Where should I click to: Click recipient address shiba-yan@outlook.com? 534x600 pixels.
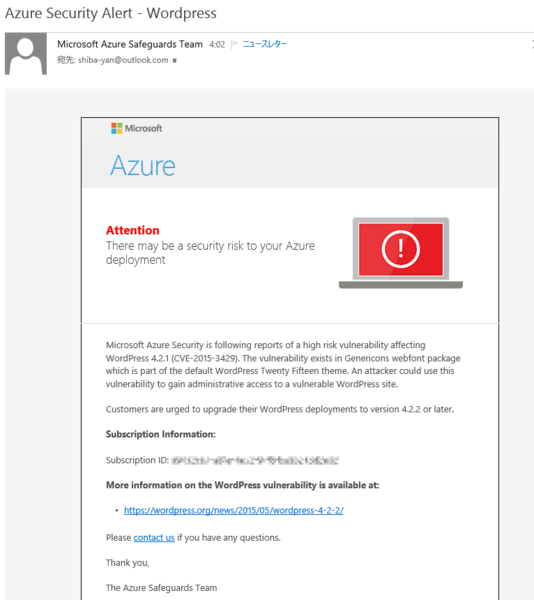pyautogui.click(x=123, y=60)
